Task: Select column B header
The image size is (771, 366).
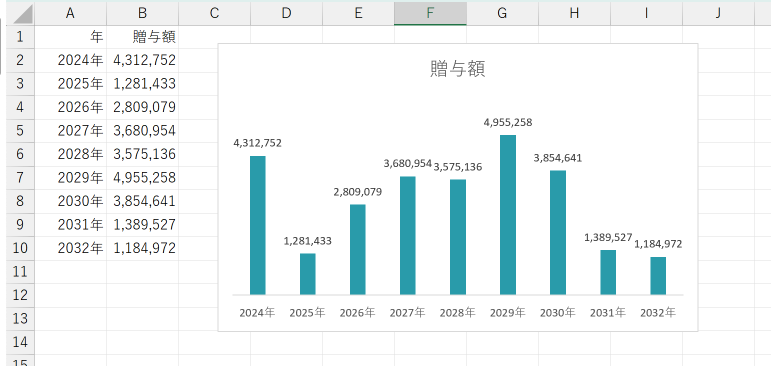Action: 142,14
